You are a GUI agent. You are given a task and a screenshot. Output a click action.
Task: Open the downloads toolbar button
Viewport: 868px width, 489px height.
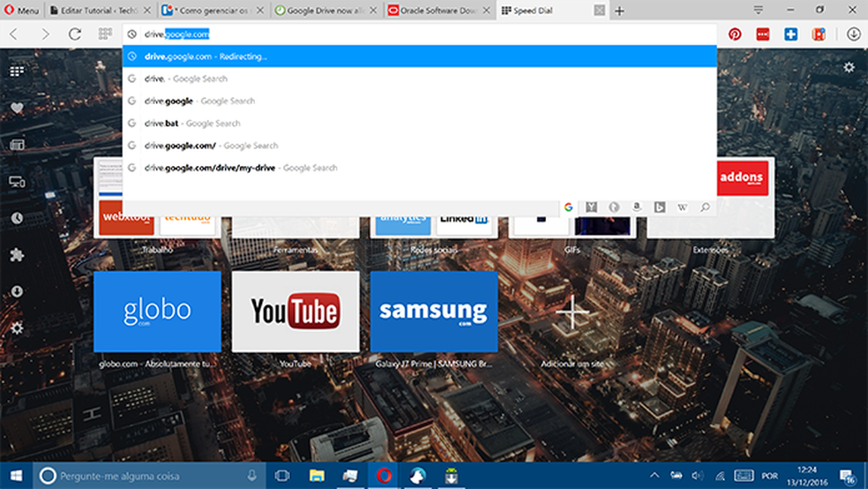(x=854, y=34)
